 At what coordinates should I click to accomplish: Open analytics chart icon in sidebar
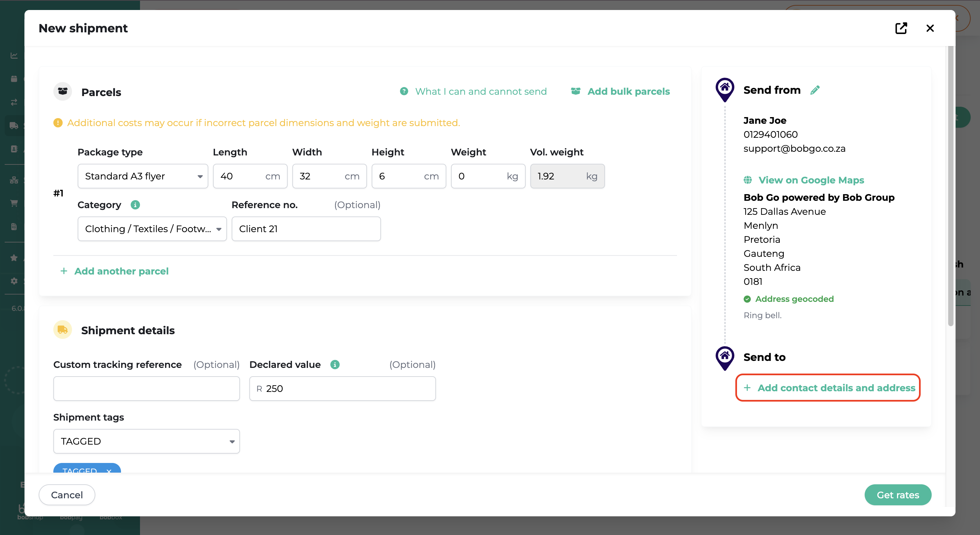(14, 56)
